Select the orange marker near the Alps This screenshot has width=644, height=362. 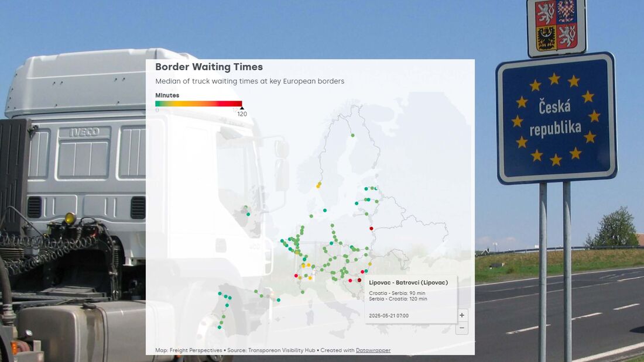point(309,264)
